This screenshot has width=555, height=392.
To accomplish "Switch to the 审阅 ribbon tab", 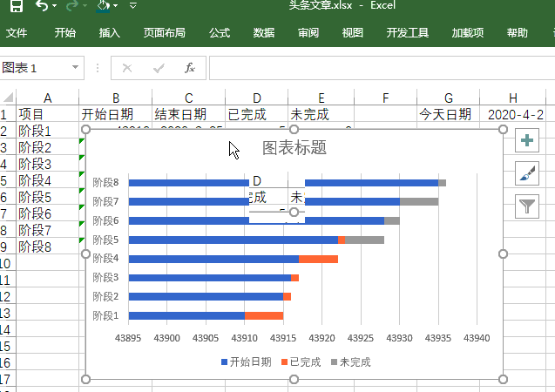I will [x=308, y=33].
